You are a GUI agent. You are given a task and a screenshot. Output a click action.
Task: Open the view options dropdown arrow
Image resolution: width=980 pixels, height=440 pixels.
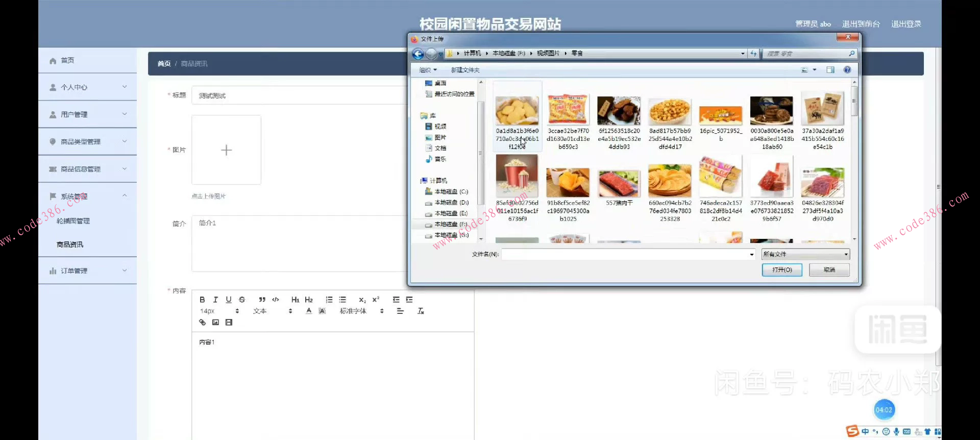coord(815,70)
